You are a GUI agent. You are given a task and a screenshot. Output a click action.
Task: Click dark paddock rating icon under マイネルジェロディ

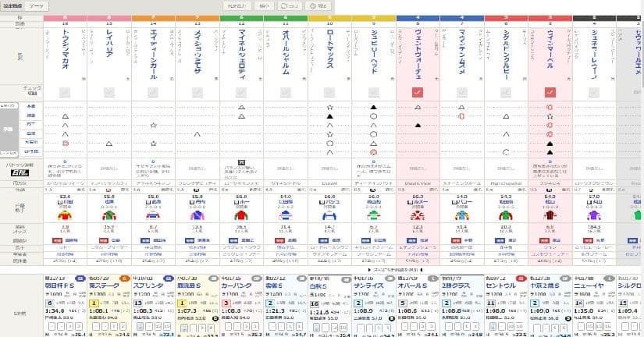pos(241,162)
